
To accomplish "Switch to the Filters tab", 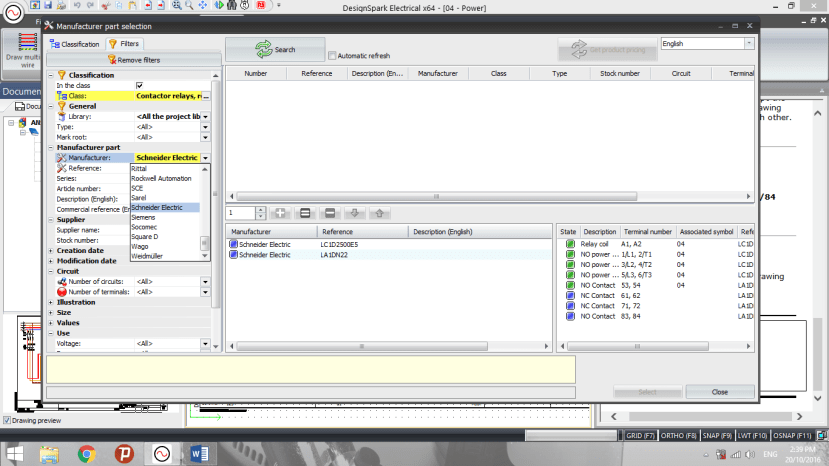I will (124, 44).
